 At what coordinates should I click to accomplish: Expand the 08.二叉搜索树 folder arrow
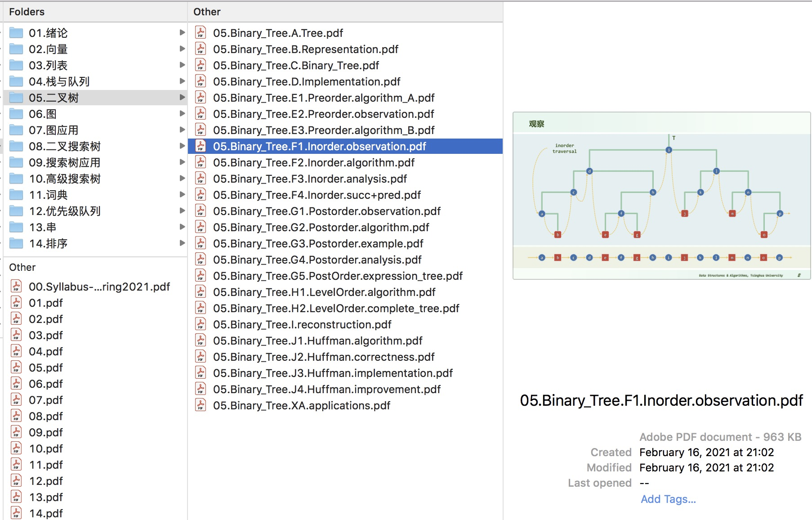[182, 146]
